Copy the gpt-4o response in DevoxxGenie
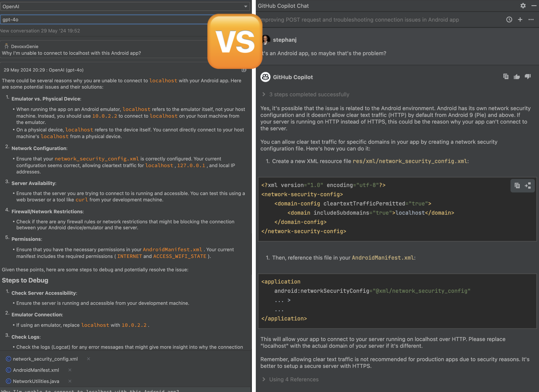This screenshot has height=392, width=539. tap(244, 70)
